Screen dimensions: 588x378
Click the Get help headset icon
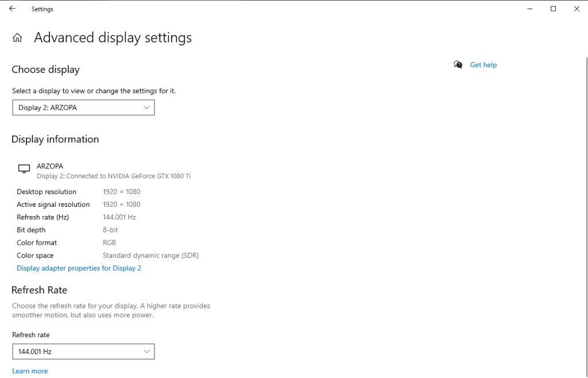pos(457,65)
